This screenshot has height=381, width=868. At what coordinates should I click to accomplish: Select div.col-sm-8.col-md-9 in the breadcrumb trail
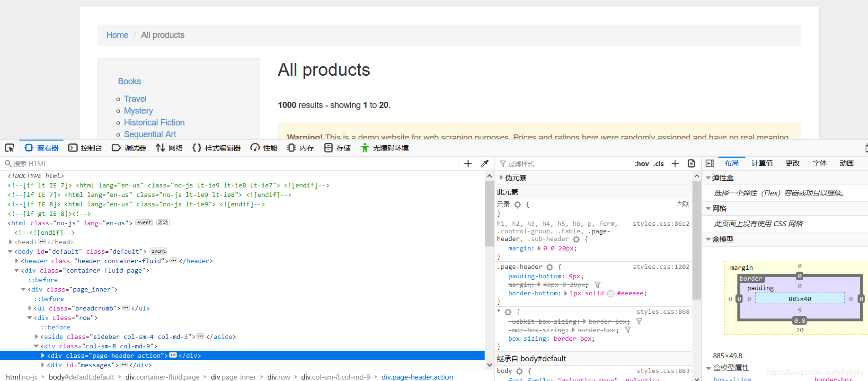[x=336, y=377]
